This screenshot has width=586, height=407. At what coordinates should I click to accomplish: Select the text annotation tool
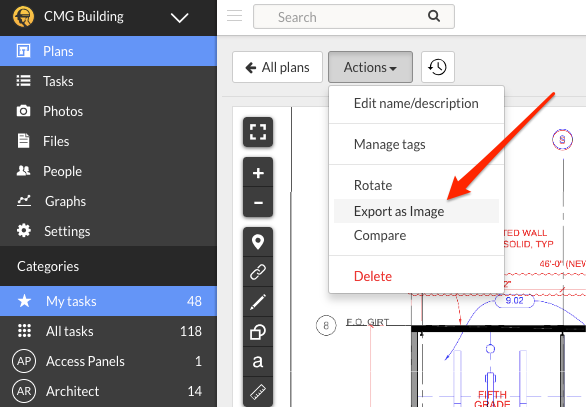258,362
